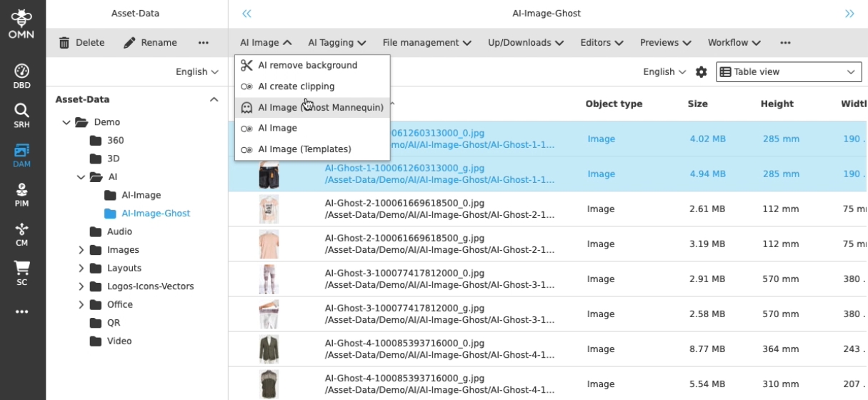Switch to the DAM module

pyautogui.click(x=21, y=155)
